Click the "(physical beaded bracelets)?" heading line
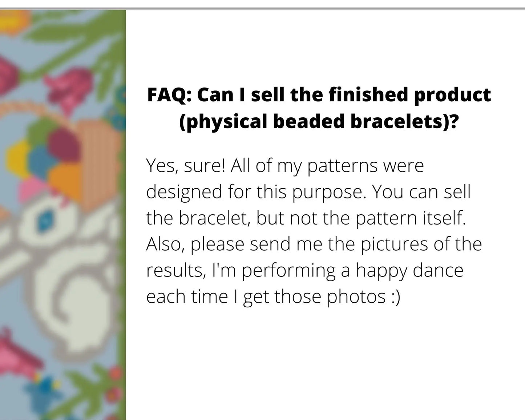Viewport: 525px width, 420px height. tap(319, 121)
